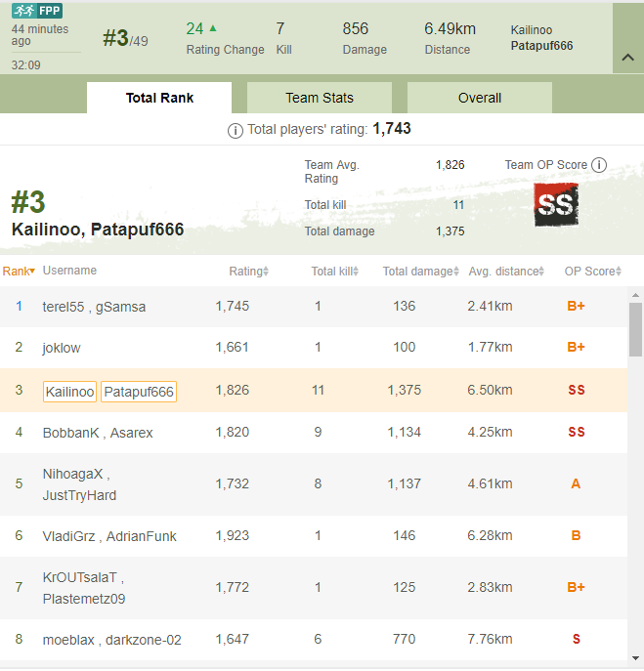Open the Team Stats tab
Viewport: 644px width, 671px height.
tap(320, 98)
